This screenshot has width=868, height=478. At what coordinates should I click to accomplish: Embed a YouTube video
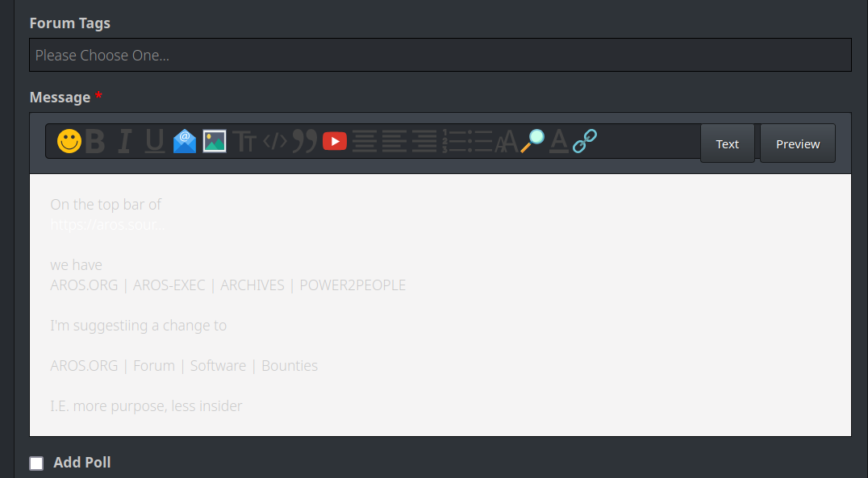point(335,142)
